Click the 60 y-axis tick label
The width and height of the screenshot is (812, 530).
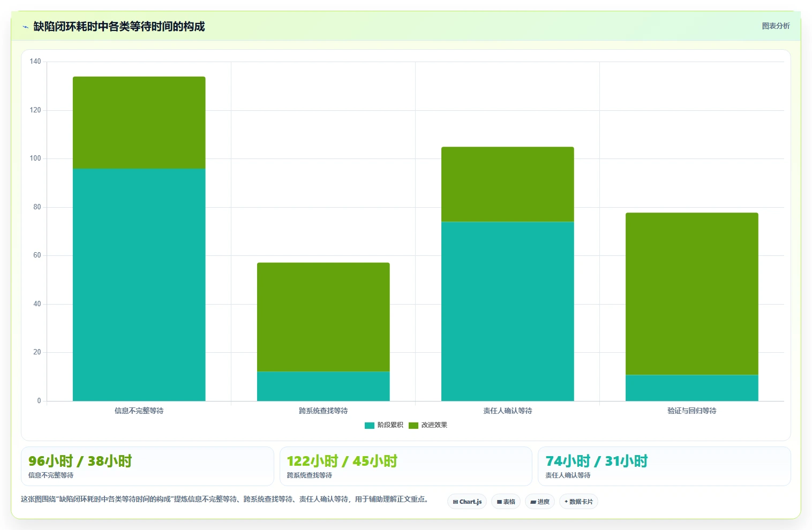click(37, 255)
